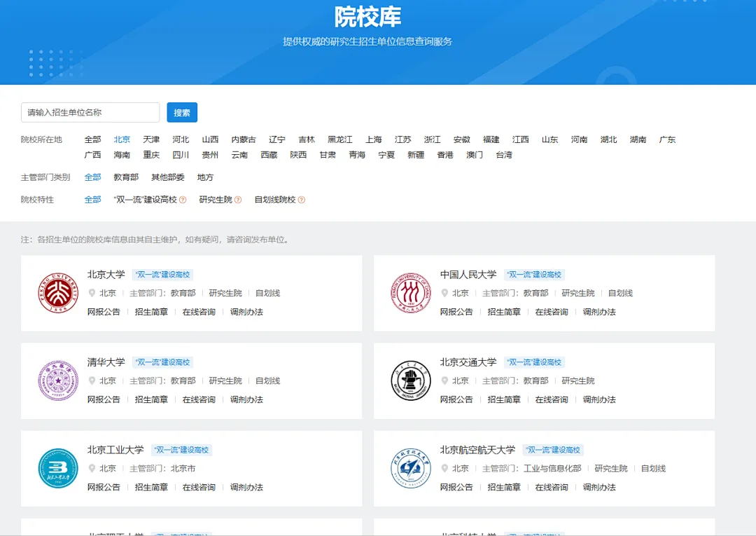Open the Tsinghua University purple logo
The width and height of the screenshot is (756, 536).
coord(58,380)
